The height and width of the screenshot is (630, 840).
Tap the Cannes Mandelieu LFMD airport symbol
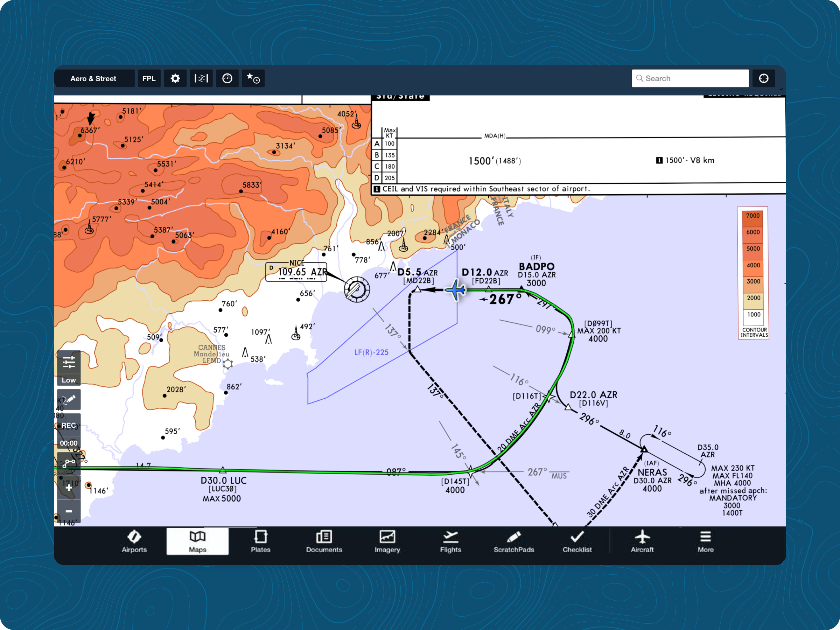pos(228,364)
